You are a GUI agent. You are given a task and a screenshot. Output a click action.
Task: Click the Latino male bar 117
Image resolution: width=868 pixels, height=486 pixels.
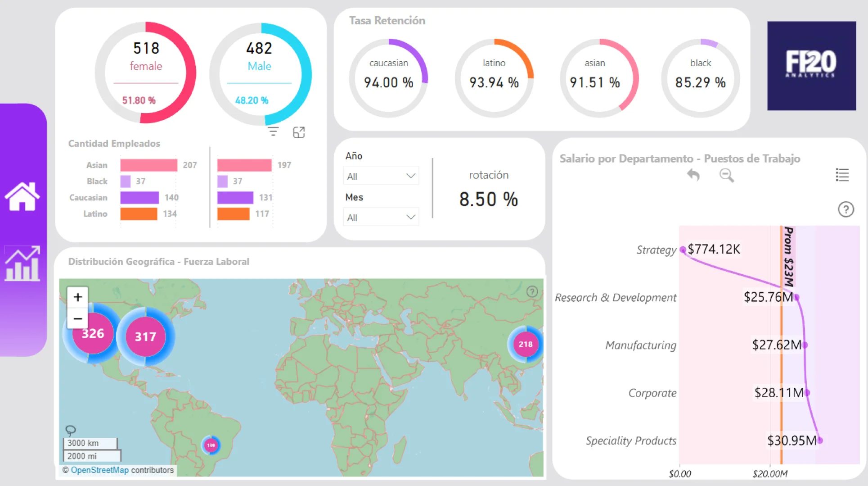click(234, 213)
